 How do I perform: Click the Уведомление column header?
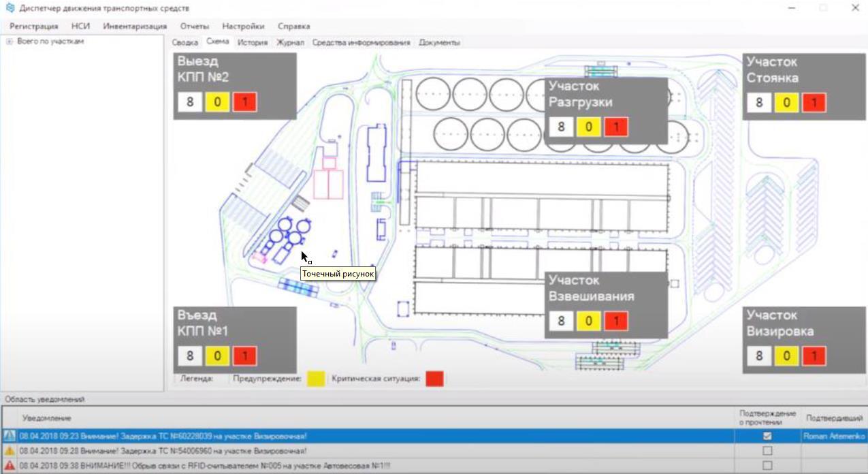pos(46,418)
